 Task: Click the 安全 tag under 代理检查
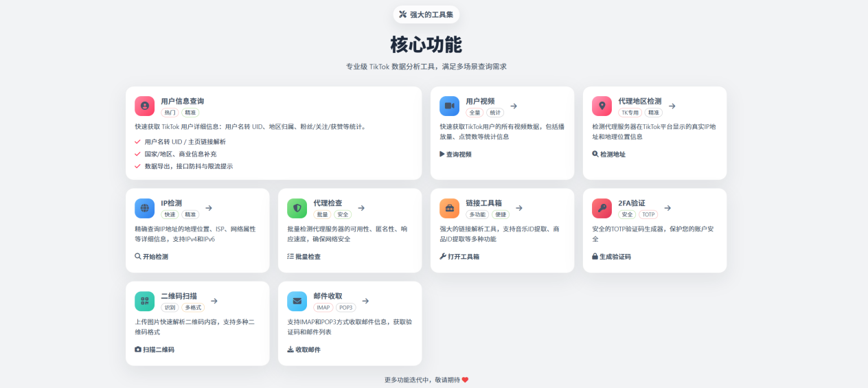coord(343,215)
